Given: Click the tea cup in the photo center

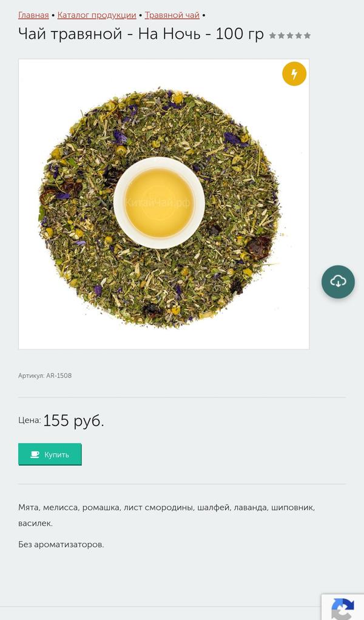Looking at the screenshot, I should (x=159, y=203).
